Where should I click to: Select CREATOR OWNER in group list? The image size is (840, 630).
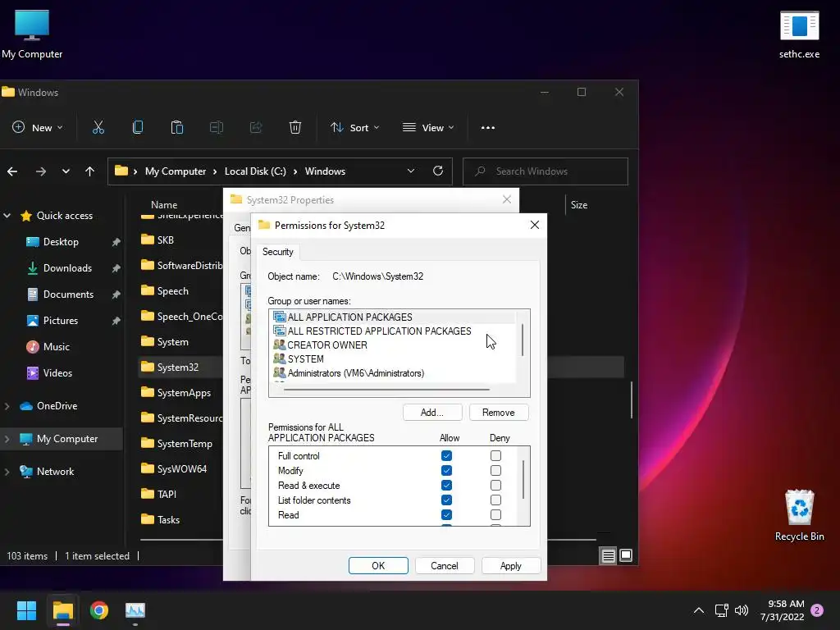327,345
